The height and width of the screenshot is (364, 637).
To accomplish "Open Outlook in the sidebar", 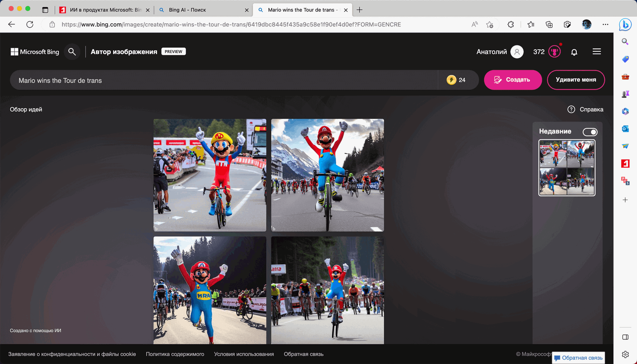I will click(625, 129).
